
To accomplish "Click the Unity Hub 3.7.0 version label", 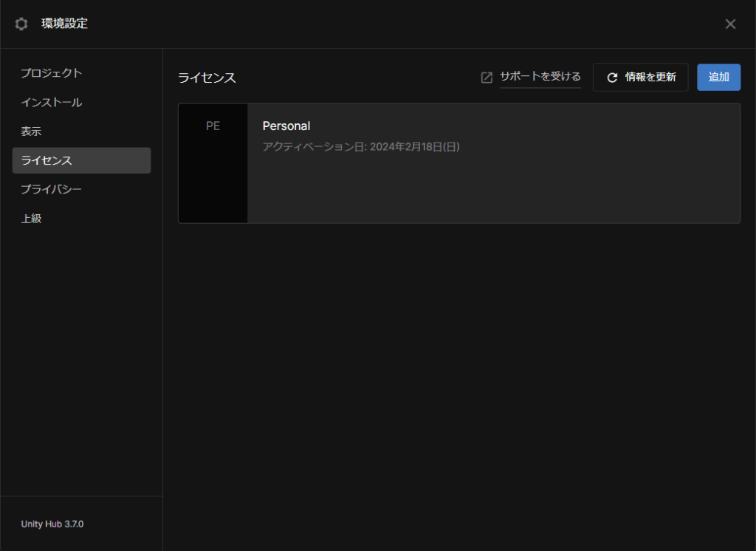I will [x=52, y=524].
